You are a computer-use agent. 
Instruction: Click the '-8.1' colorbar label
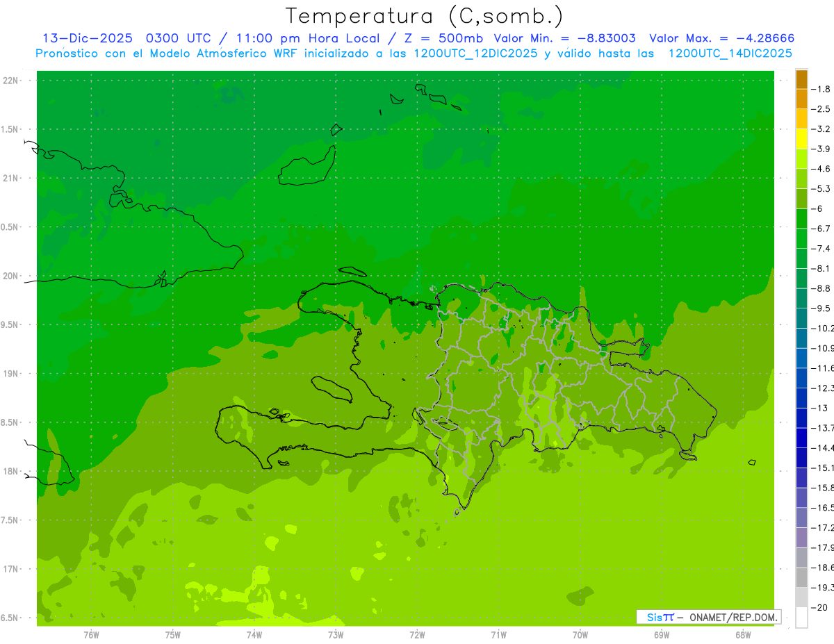[x=820, y=268]
